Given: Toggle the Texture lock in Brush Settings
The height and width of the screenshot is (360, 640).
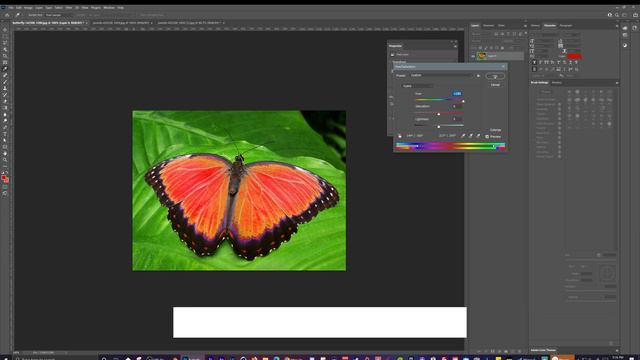Looking at the screenshot, I should (559, 113).
